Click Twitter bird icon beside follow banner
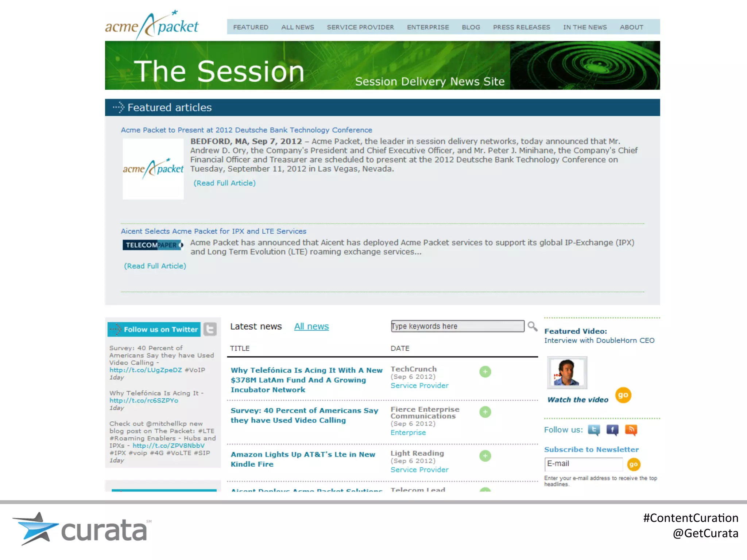 coord(210,329)
